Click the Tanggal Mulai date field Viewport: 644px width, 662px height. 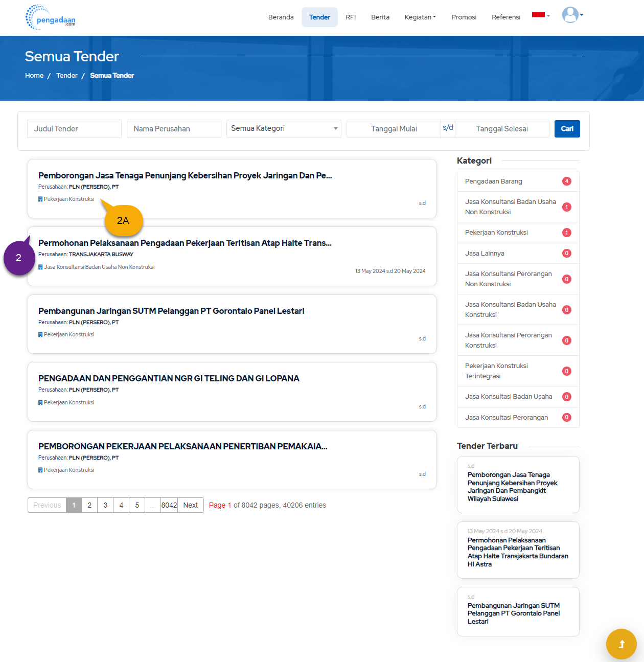point(394,129)
